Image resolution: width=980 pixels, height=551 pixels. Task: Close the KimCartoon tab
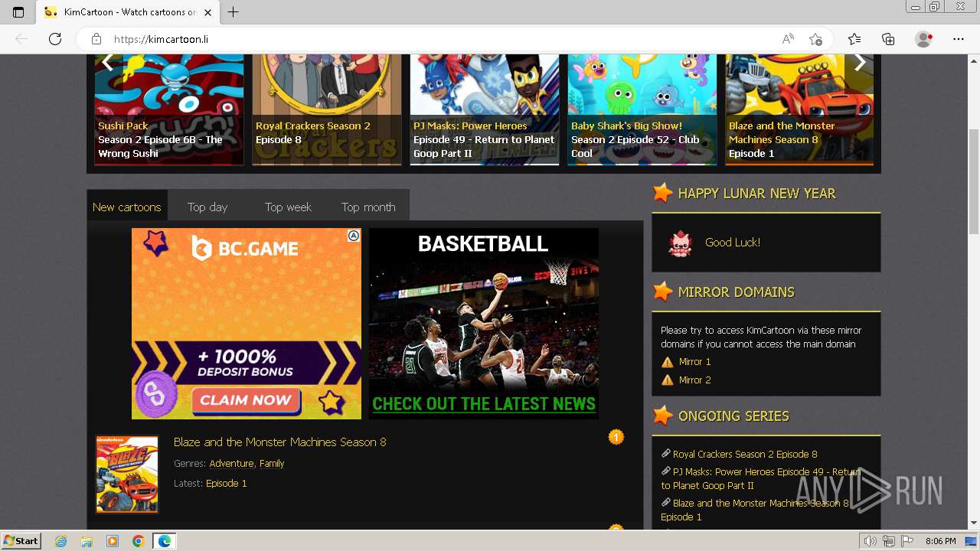point(207,11)
